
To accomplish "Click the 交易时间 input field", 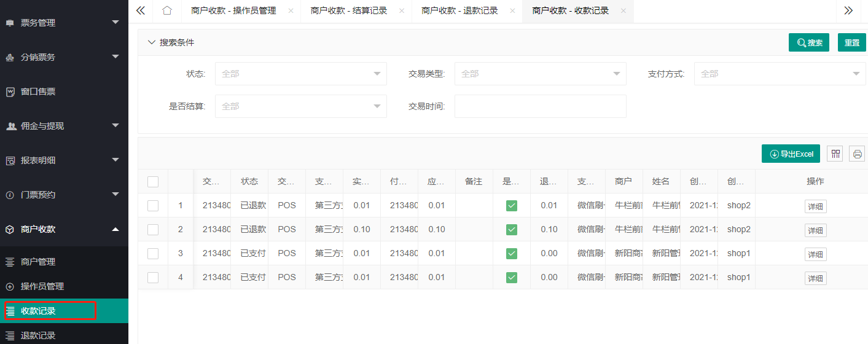I will click(540, 106).
